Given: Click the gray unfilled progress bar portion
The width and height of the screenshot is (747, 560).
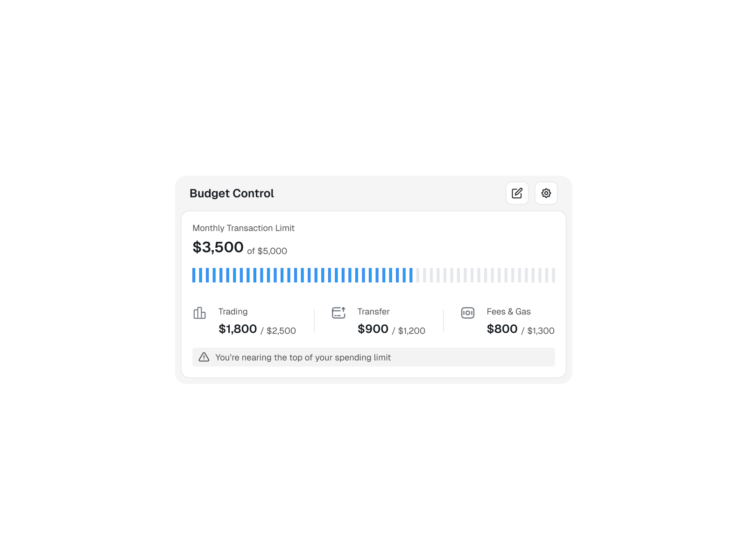Looking at the screenshot, I should click(486, 275).
